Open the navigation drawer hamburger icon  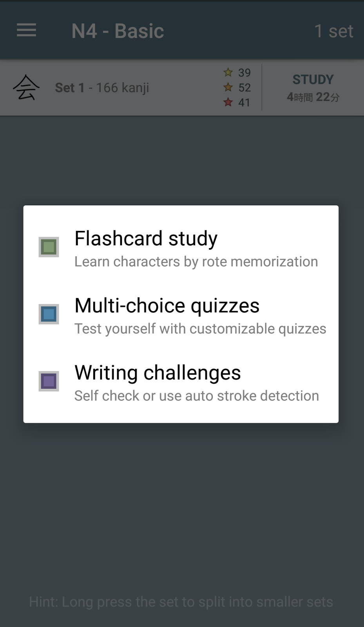pyautogui.click(x=26, y=30)
